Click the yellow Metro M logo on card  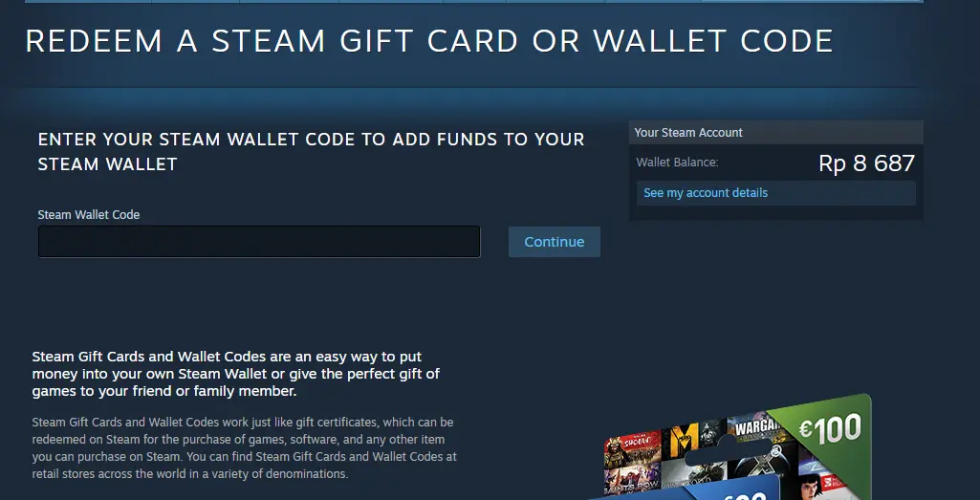(683, 440)
